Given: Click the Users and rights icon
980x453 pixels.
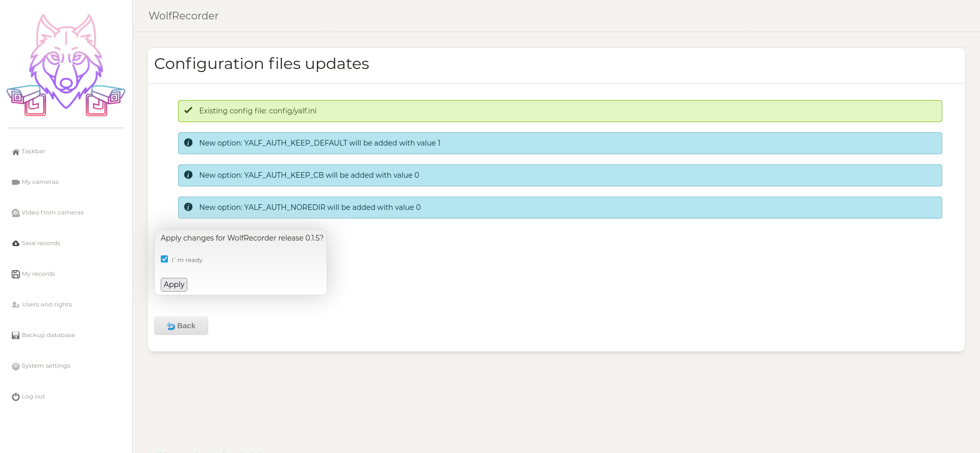Looking at the screenshot, I should [16, 305].
